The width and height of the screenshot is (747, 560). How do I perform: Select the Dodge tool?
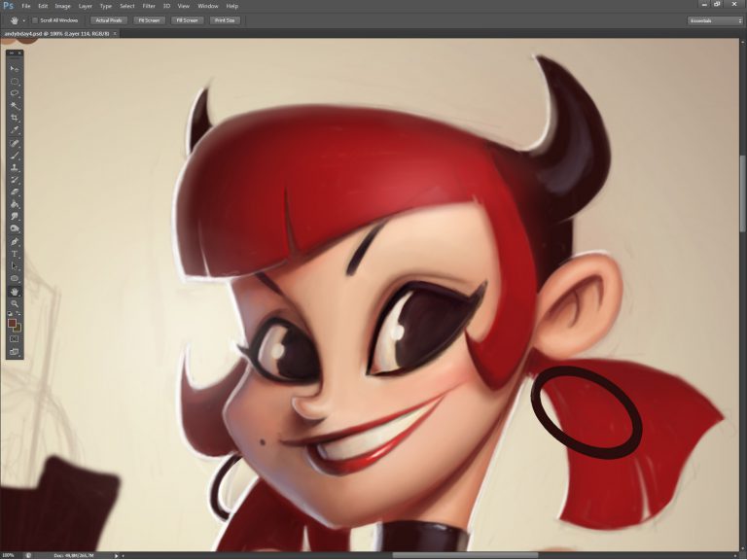coord(15,229)
